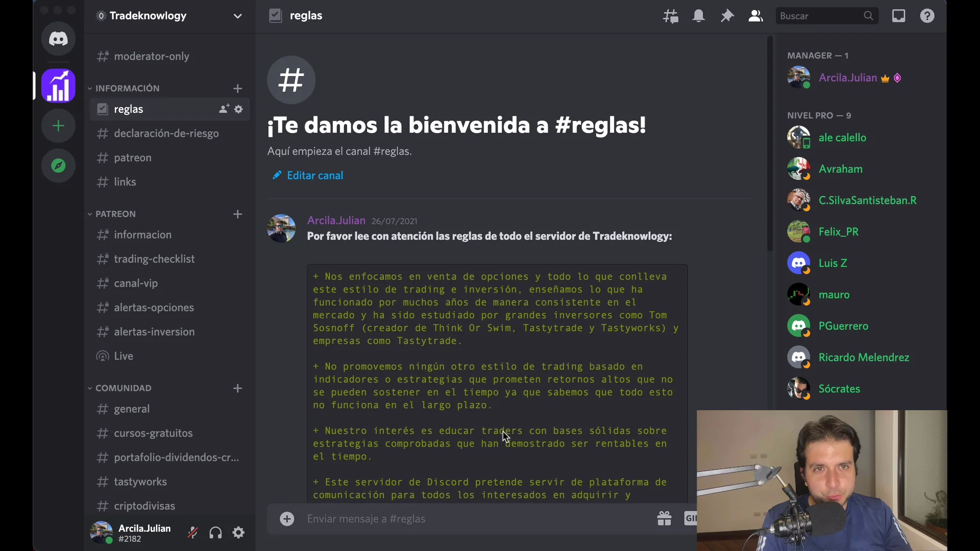Image resolution: width=980 pixels, height=551 pixels.
Task: Open the gift menu in the message bar
Action: coord(664,518)
